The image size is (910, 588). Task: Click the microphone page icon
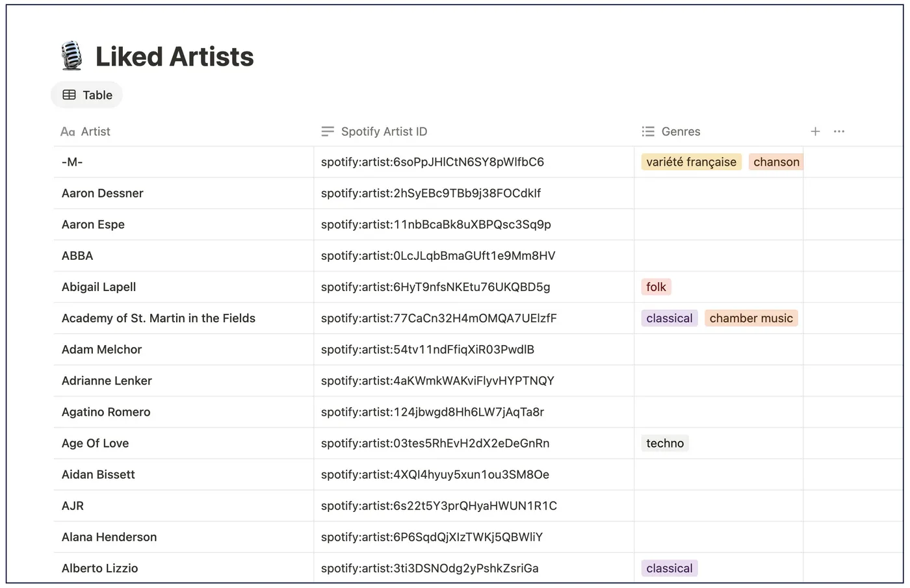[x=71, y=56]
